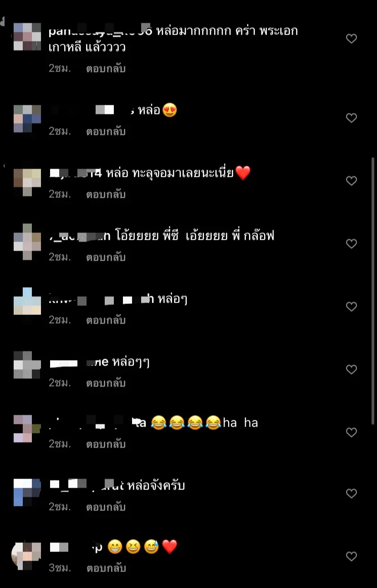Reply to the 3ชม. emoji comment
Screen dimensions: 377x588
tap(106, 569)
